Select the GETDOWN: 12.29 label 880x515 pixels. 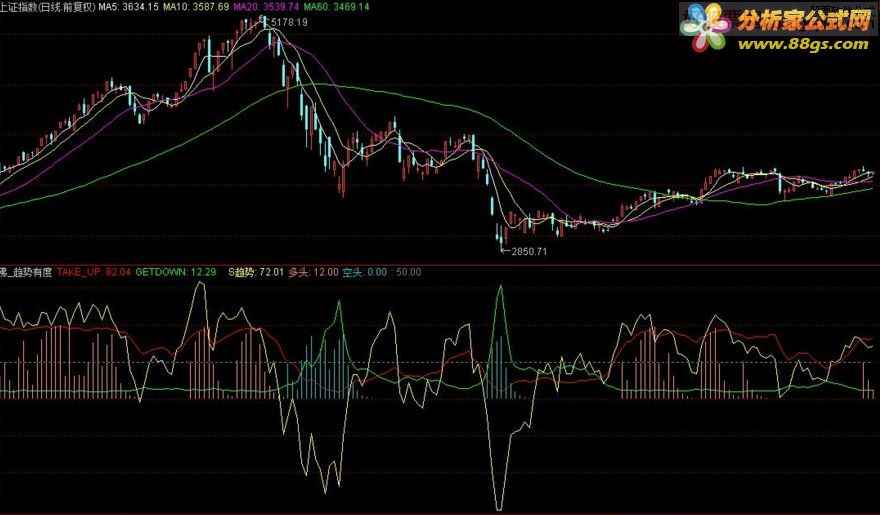176,272
